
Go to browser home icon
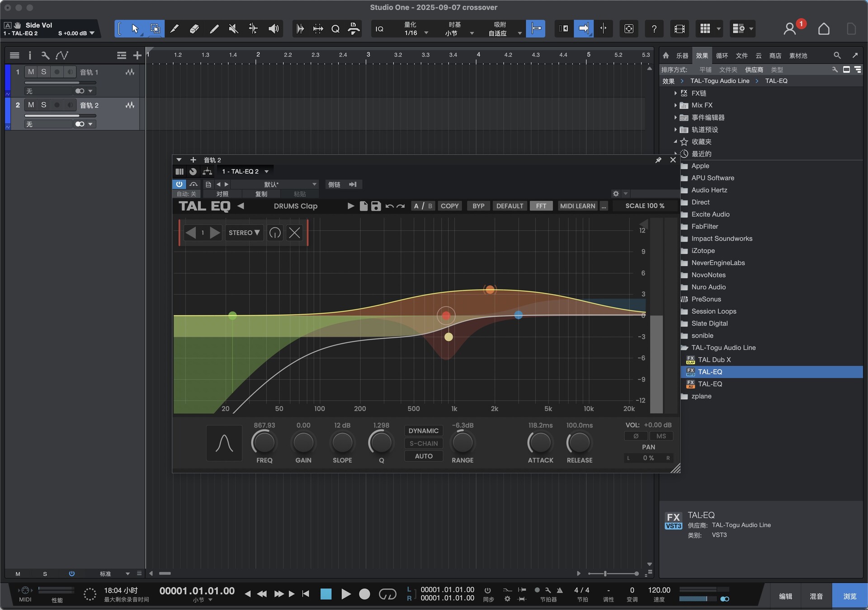click(x=666, y=55)
